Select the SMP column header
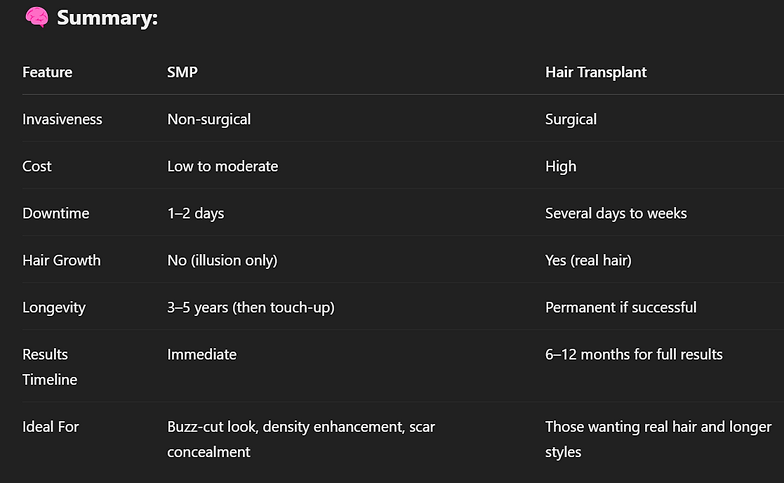 (x=182, y=72)
